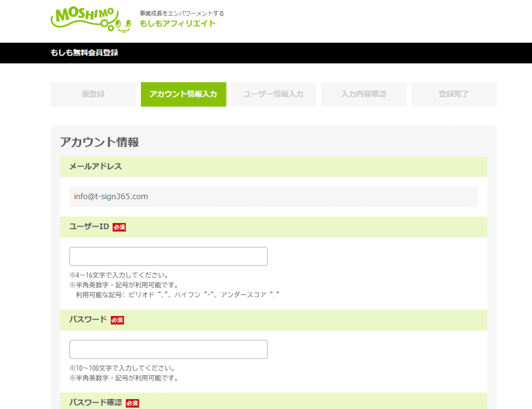
Task: Open もしもアフィリエイト title link
Action: click(x=178, y=23)
